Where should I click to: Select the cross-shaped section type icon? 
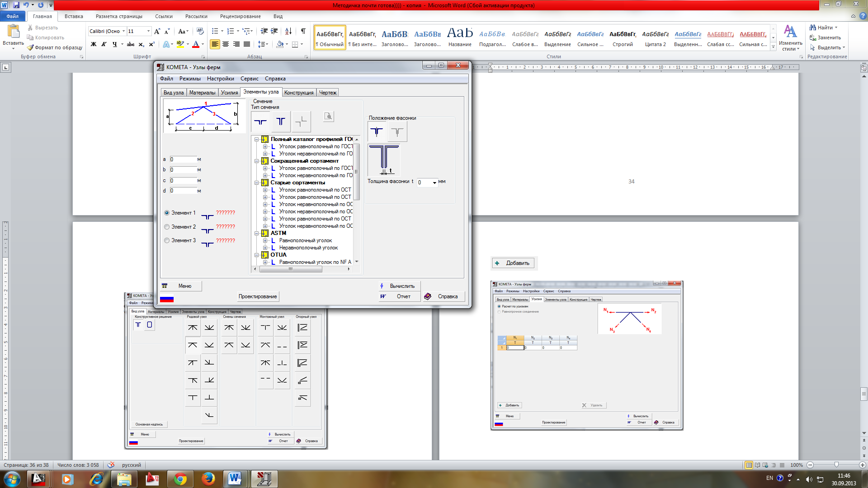pyautogui.click(x=301, y=122)
